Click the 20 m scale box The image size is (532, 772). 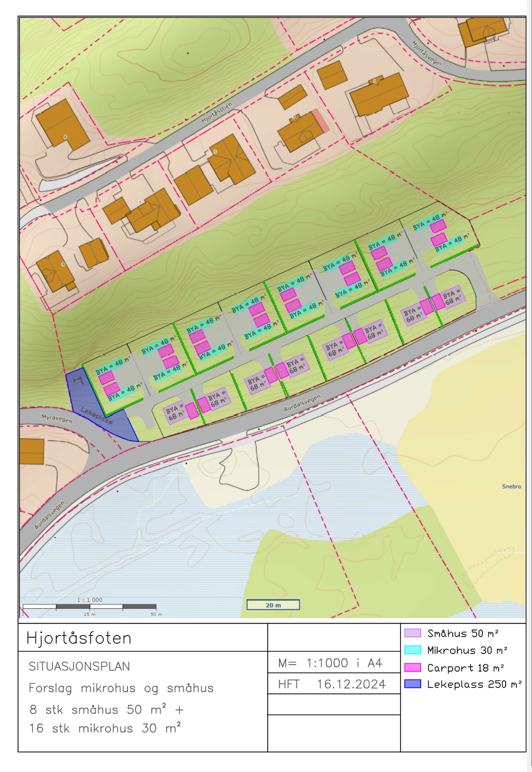point(273,605)
